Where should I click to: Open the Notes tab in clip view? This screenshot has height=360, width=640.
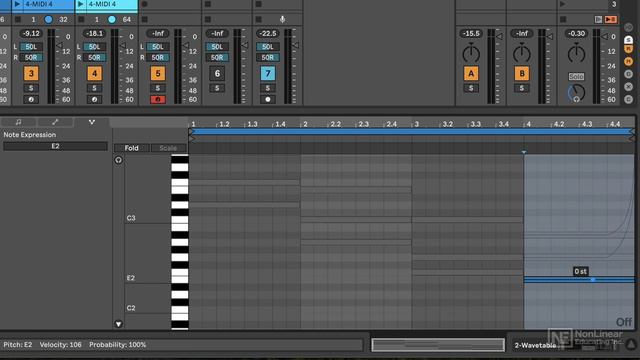[x=18, y=122]
